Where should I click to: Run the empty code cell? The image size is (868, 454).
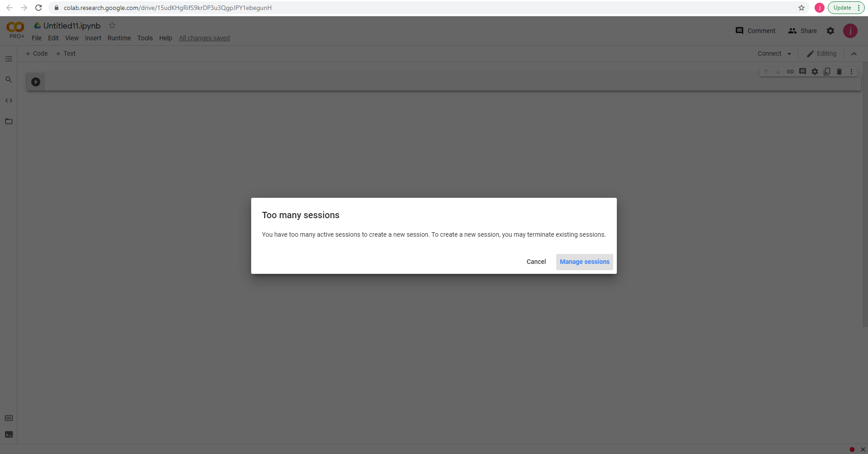[x=36, y=82]
